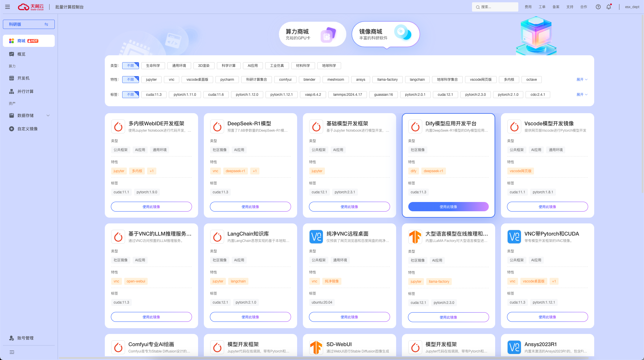Open the 费用 top menu
This screenshot has height=360, width=644.
coord(528,7)
